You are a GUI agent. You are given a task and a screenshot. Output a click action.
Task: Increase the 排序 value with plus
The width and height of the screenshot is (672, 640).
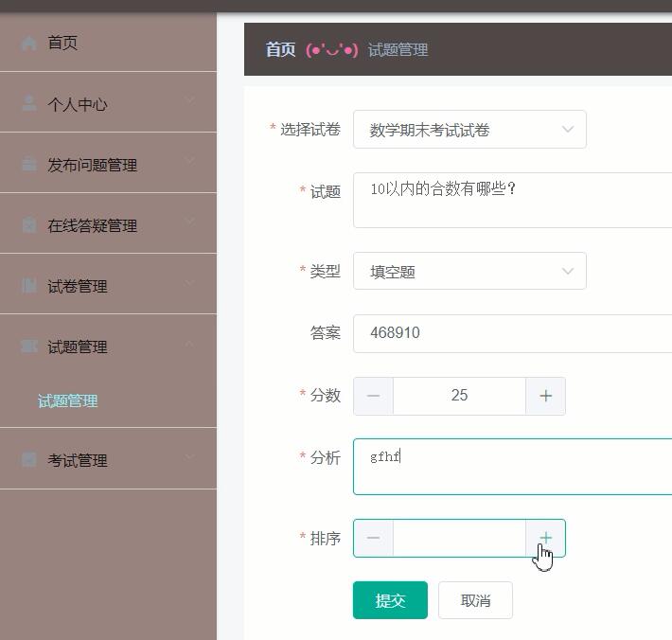pos(545,538)
